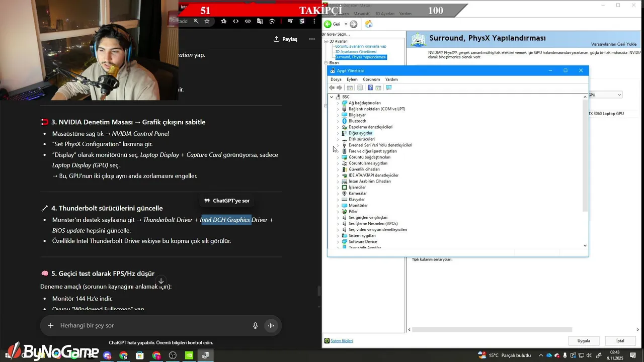Click the scan for hardware changes monitor icon
This screenshot has height=362, width=644.
pos(388,87)
